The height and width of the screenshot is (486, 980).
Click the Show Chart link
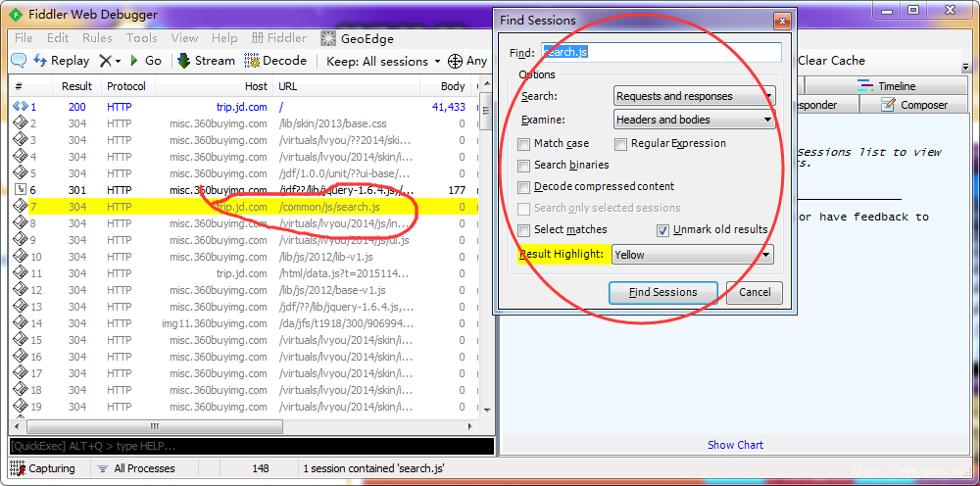click(735, 445)
